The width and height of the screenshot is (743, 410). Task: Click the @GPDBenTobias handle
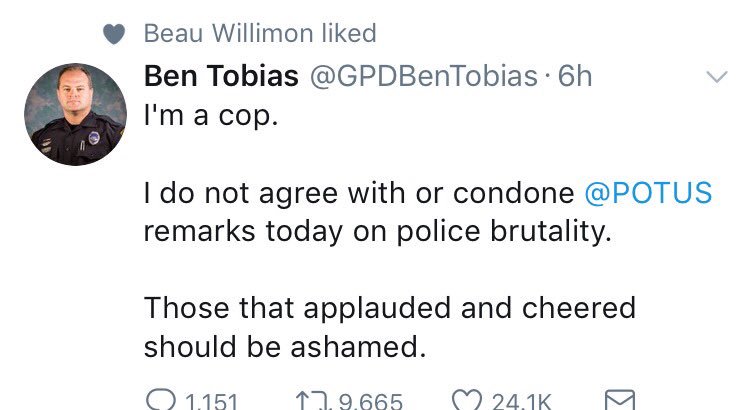pos(424,76)
